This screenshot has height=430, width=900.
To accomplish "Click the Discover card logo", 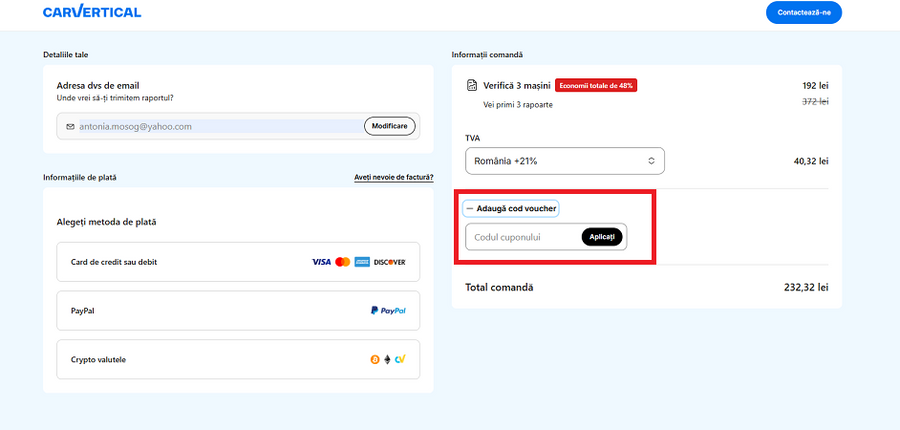I will [x=389, y=262].
